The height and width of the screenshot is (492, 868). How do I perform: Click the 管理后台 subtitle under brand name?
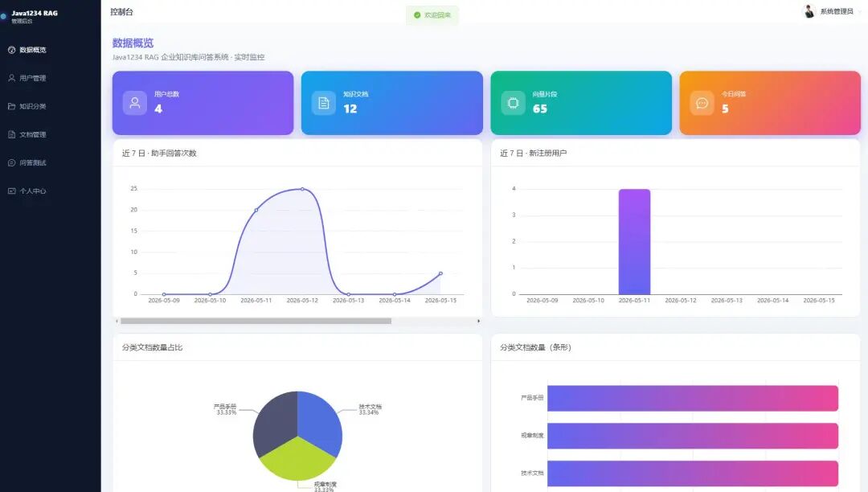click(23, 21)
